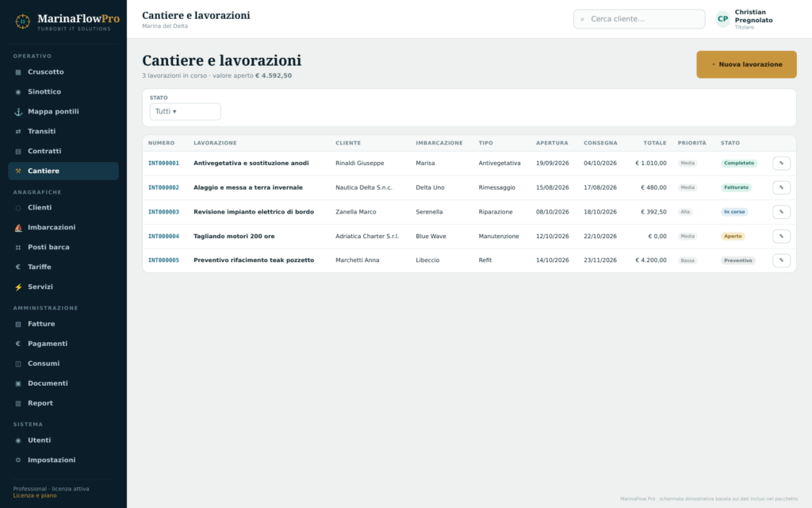Go to Pagamenti in the sidebar

coord(63,344)
